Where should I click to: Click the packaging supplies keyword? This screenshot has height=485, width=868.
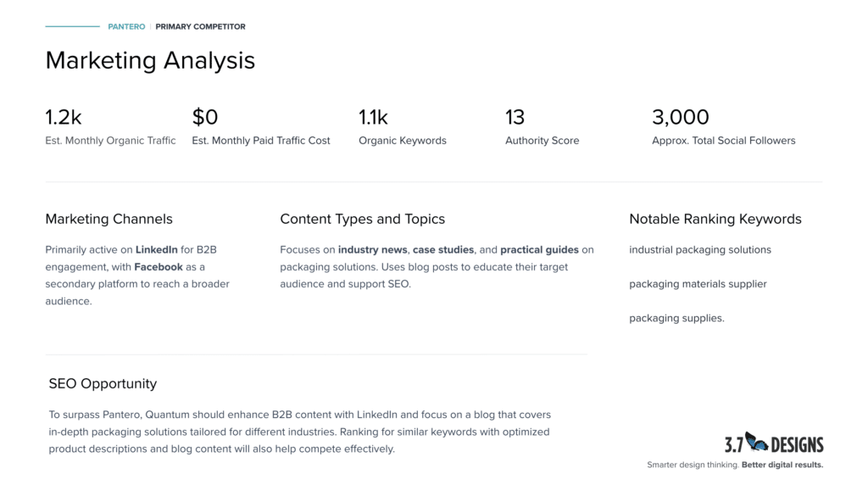coord(676,318)
